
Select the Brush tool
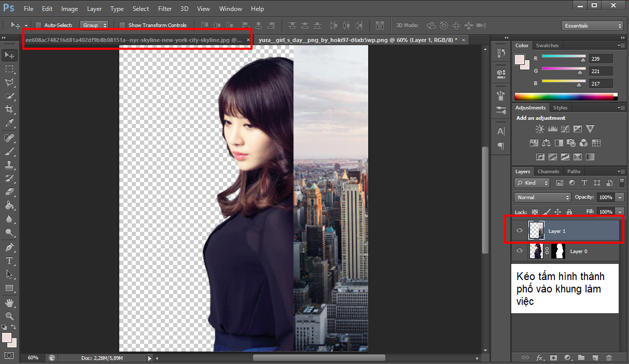[x=9, y=151]
